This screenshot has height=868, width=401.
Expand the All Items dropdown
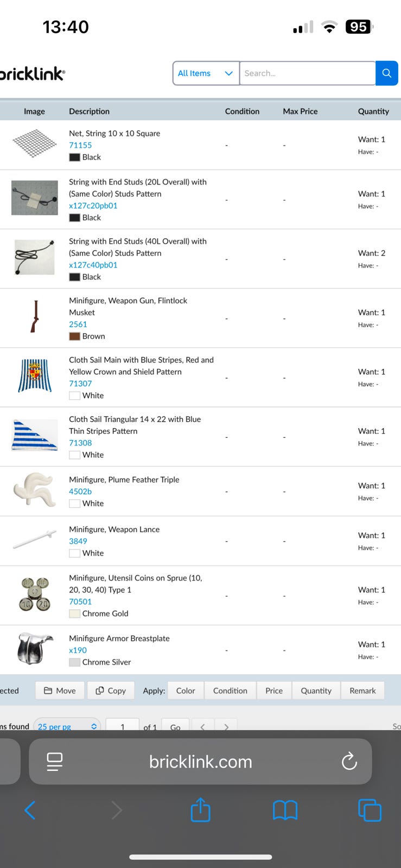[x=206, y=73]
